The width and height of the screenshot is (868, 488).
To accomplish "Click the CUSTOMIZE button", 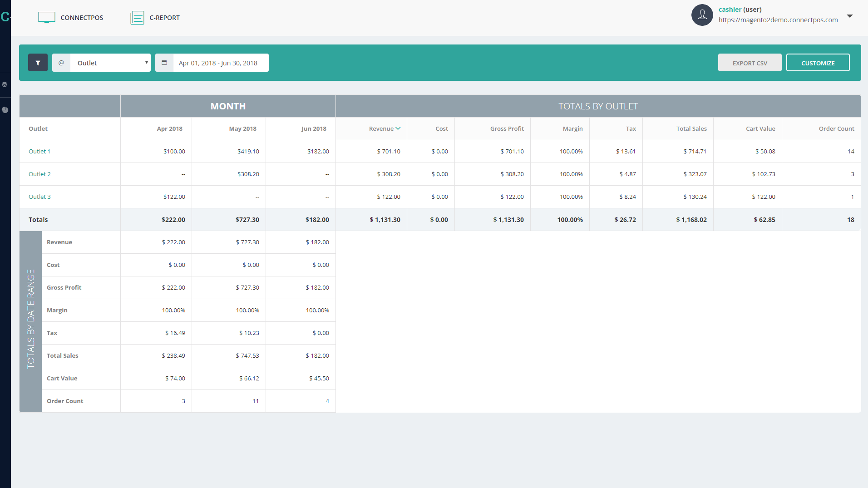I will [x=818, y=62].
